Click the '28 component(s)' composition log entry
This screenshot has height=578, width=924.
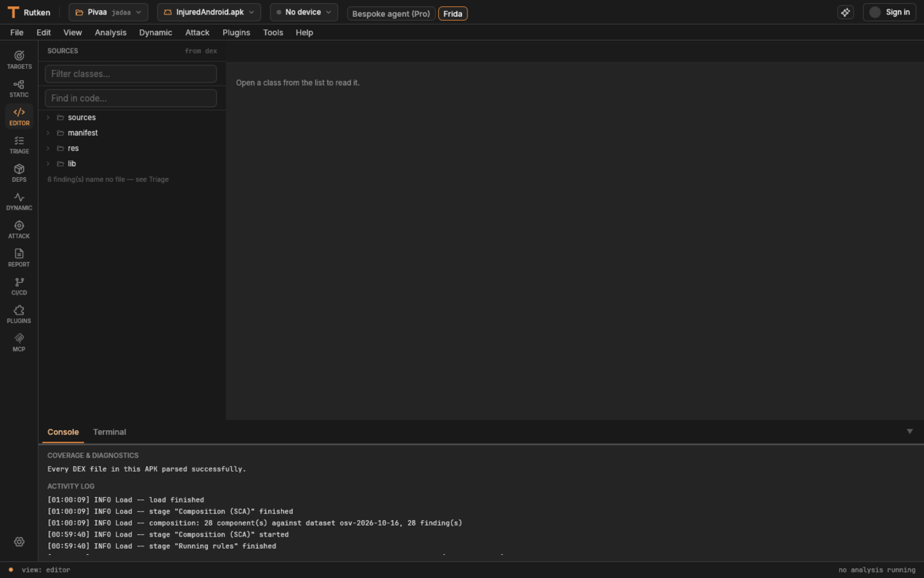pos(255,523)
